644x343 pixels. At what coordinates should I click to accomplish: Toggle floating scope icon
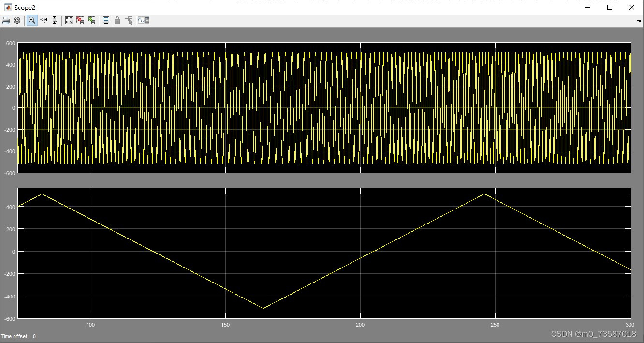tap(106, 20)
